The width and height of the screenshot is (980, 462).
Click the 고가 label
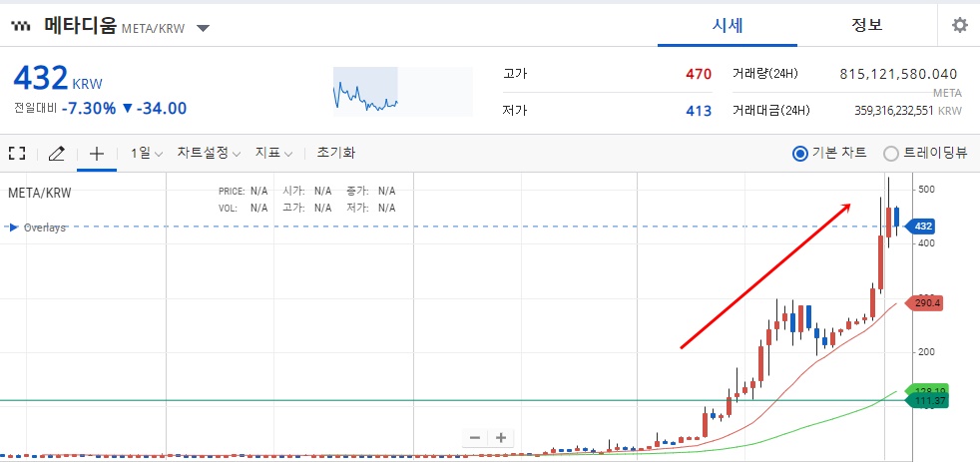(515, 75)
